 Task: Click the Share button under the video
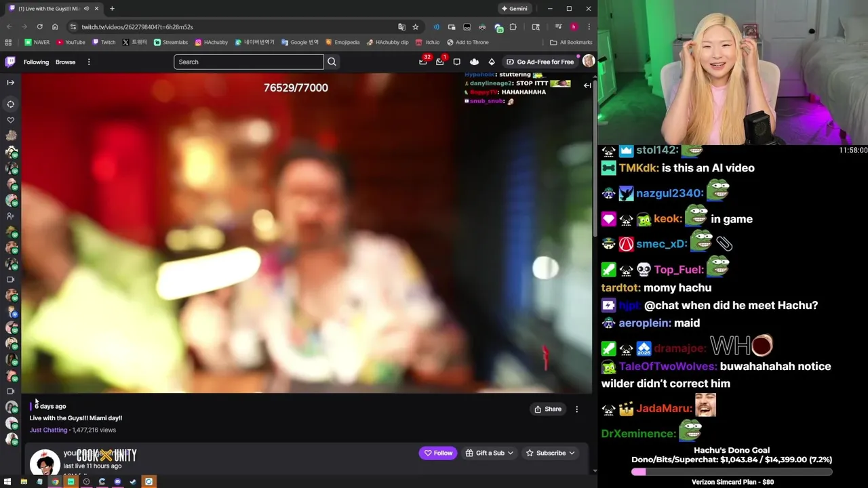coord(548,409)
